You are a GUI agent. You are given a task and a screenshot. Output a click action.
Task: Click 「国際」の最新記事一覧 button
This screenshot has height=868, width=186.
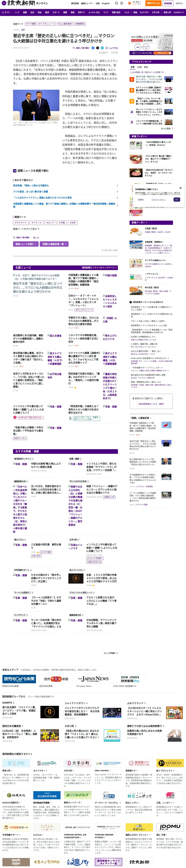pos(54,244)
